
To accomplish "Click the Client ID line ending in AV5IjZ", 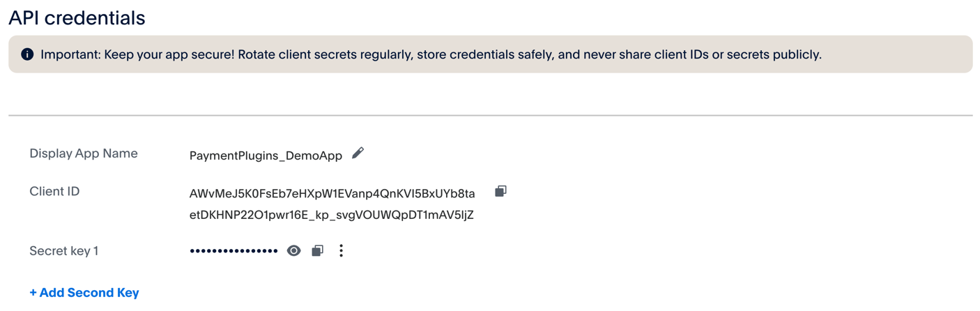I will click(331, 215).
